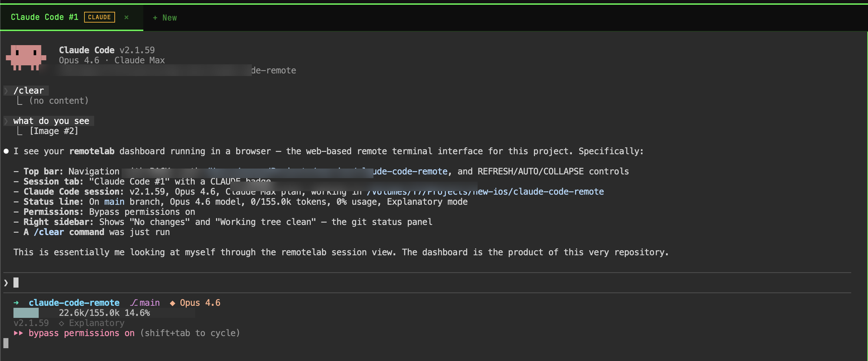Click the /clear command entry
868x361 pixels.
tap(29, 90)
